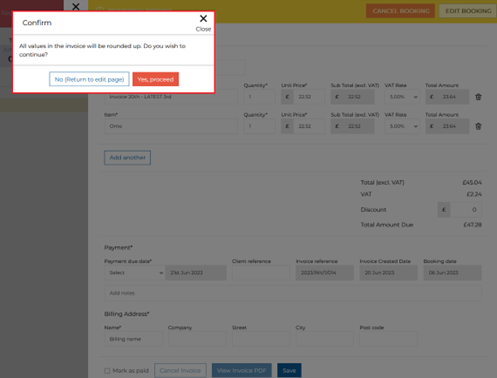Click the Add notes field
The image size is (497, 378).
tap(293, 293)
